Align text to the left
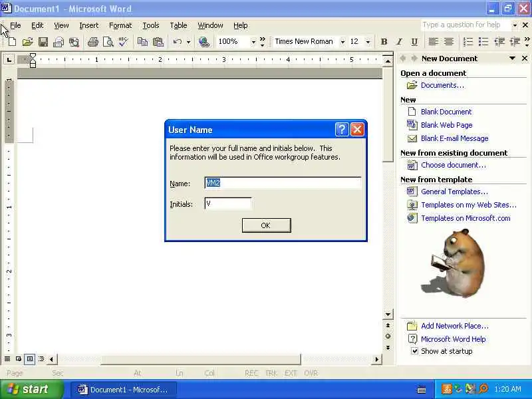This screenshot has width=532, height=399. (433, 42)
